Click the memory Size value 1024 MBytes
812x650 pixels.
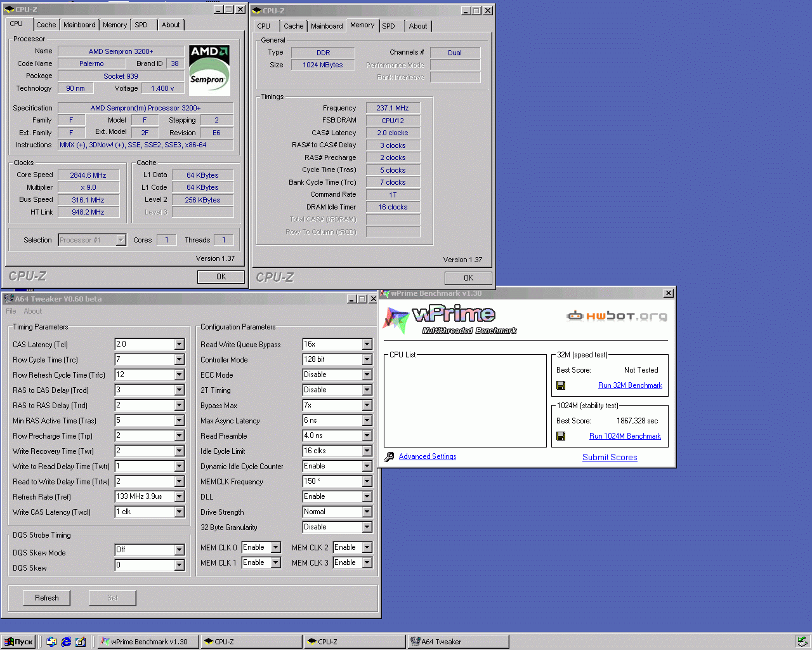click(323, 65)
